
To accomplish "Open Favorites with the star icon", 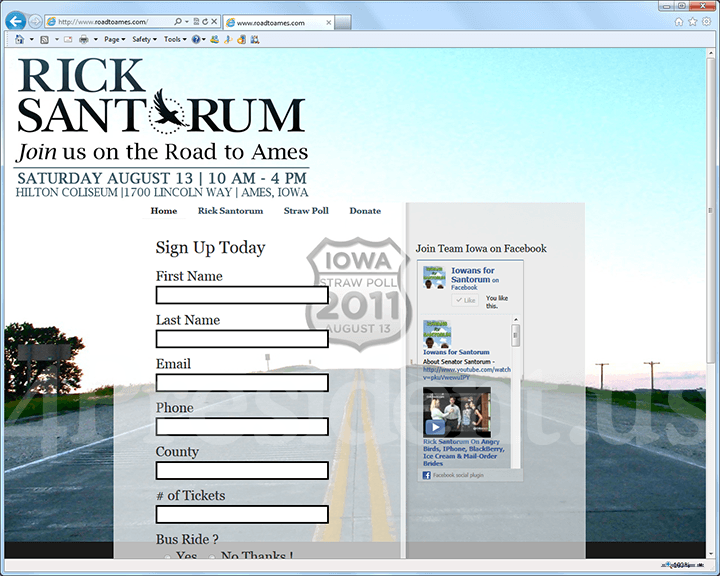I will [x=692, y=22].
